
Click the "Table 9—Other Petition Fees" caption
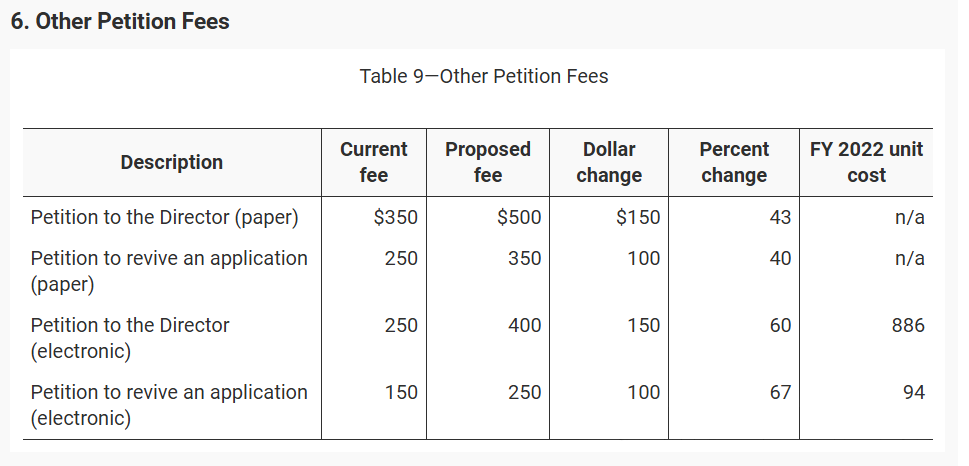[484, 76]
